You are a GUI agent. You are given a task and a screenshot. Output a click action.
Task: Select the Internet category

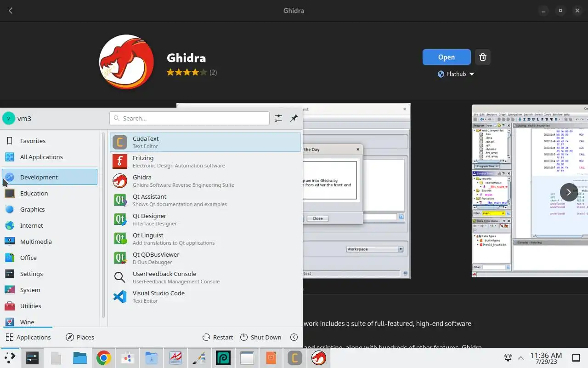[x=50, y=225]
